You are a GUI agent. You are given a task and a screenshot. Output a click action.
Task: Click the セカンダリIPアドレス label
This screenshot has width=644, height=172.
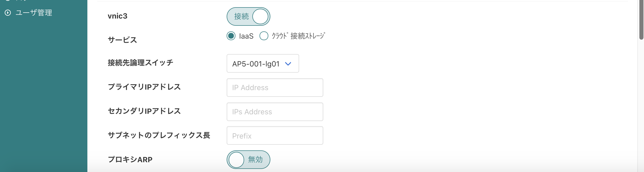coord(144,111)
